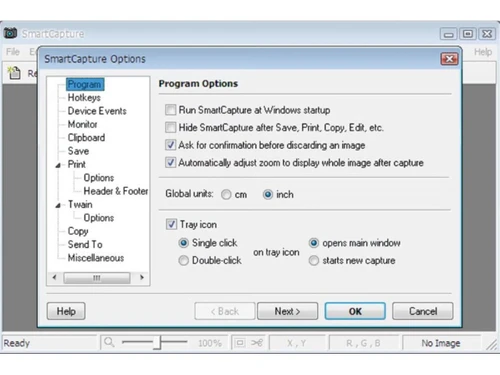
Task: Open the File menu in main window
Action: [x=13, y=52]
